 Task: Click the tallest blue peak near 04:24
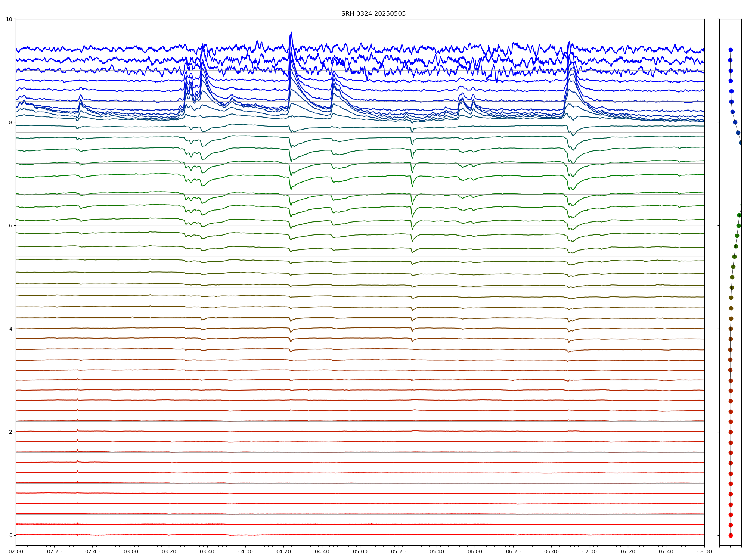pos(291,33)
